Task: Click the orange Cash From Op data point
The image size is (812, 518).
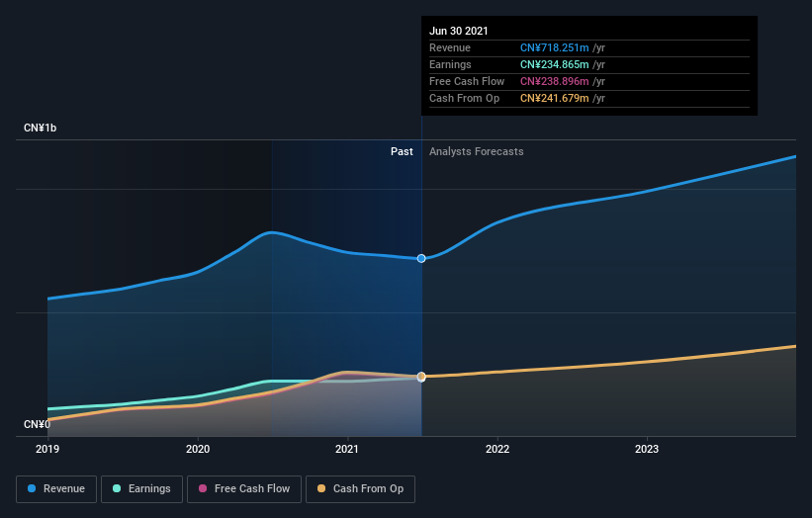Action: 421,377
